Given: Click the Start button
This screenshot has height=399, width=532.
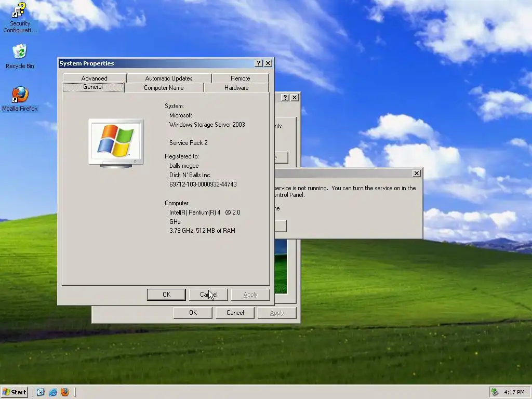Looking at the screenshot, I should [14, 392].
